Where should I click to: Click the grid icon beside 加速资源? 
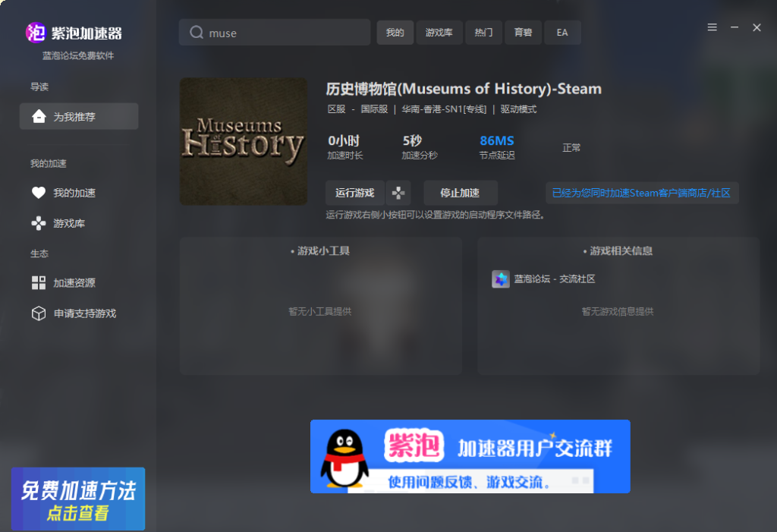coord(39,282)
